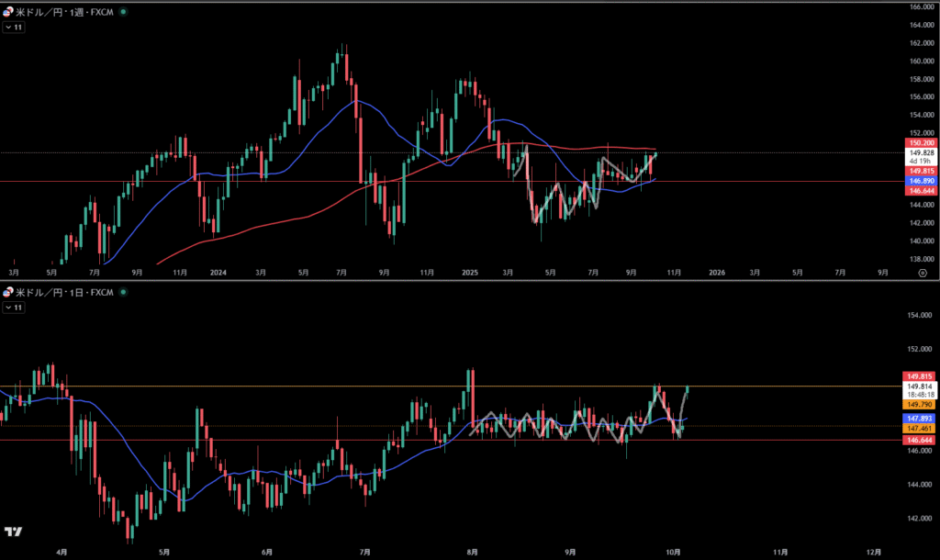The image size is (940, 560).
Task: Open the daily 米ドル/円 symbol title
Action: [64, 293]
